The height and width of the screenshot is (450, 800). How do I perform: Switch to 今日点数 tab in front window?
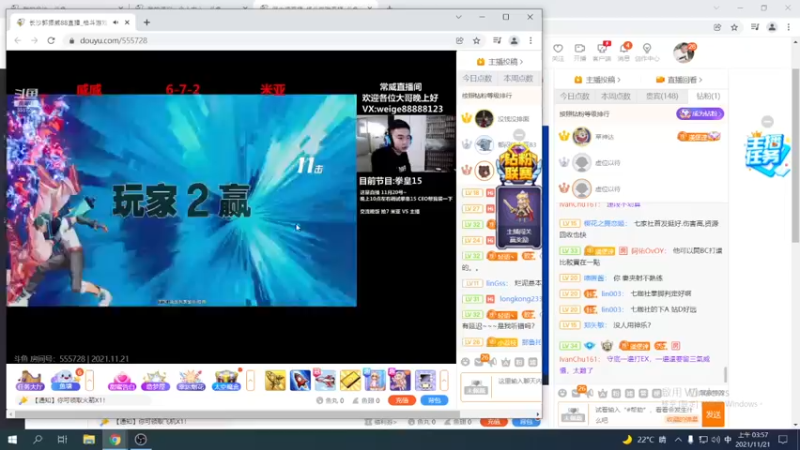pos(477,79)
